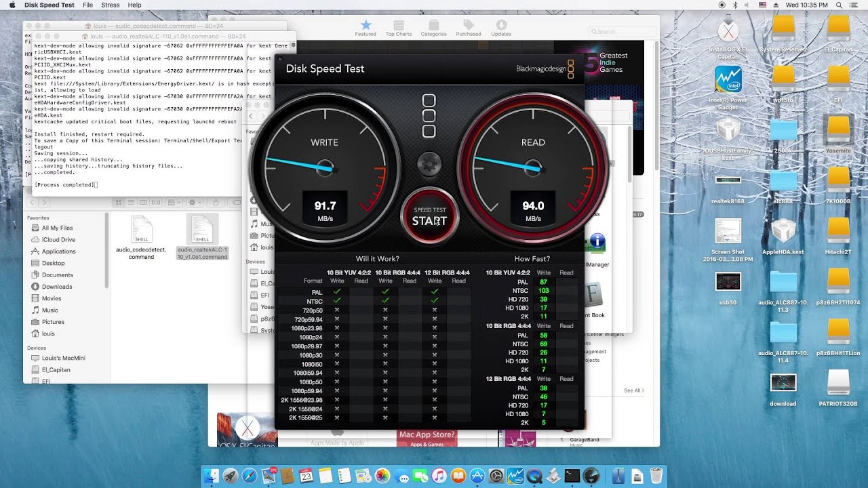Open the Stress menu
Image resolution: width=868 pixels, height=488 pixels.
click(111, 5)
